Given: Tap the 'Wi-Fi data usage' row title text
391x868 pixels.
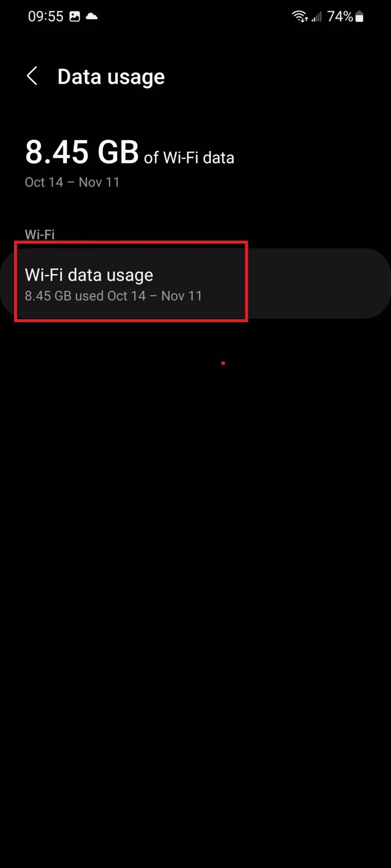Looking at the screenshot, I should pyautogui.click(x=89, y=275).
